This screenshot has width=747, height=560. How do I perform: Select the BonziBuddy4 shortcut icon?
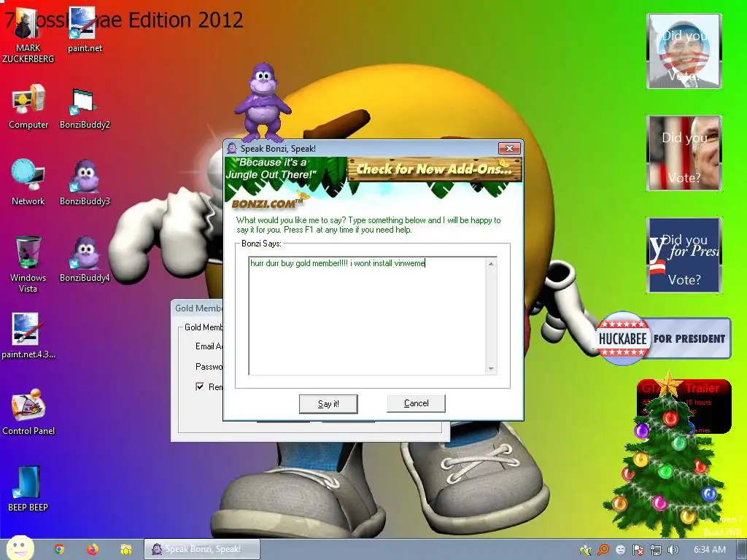click(85, 260)
